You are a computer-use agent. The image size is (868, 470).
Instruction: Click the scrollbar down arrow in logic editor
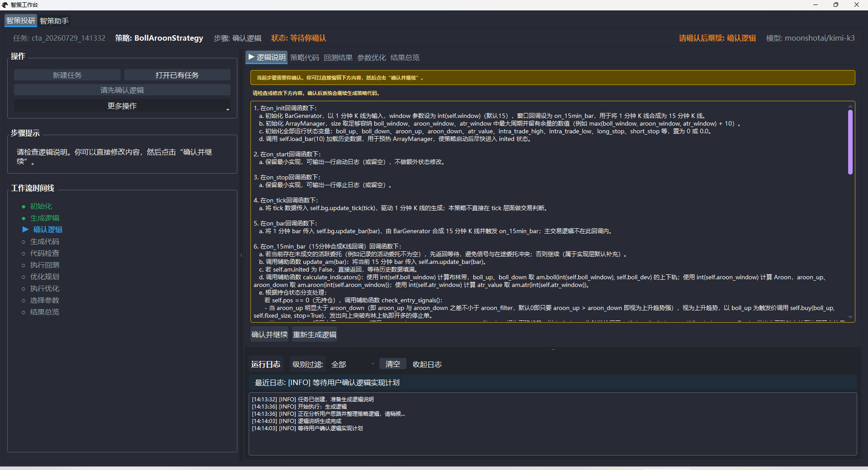[x=850, y=317]
